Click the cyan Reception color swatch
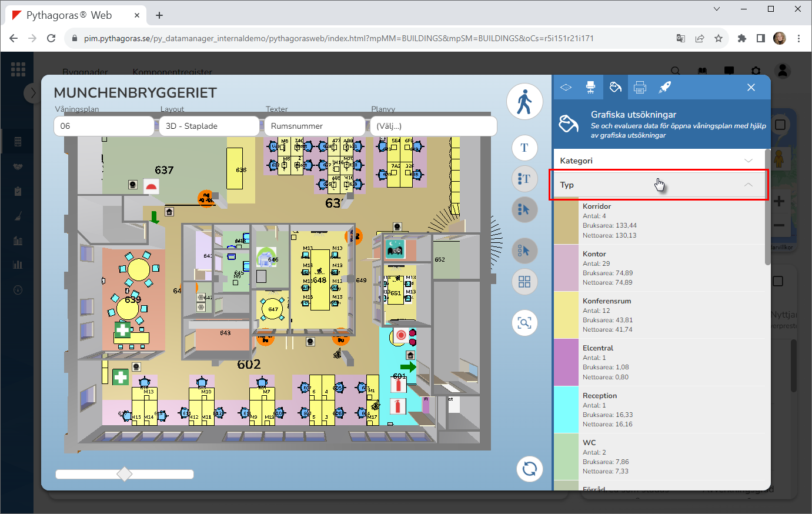 [x=566, y=410]
